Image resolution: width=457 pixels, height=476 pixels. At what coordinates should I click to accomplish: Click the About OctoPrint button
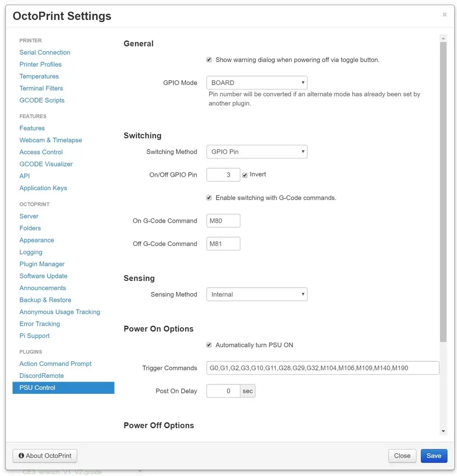click(x=45, y=456)
